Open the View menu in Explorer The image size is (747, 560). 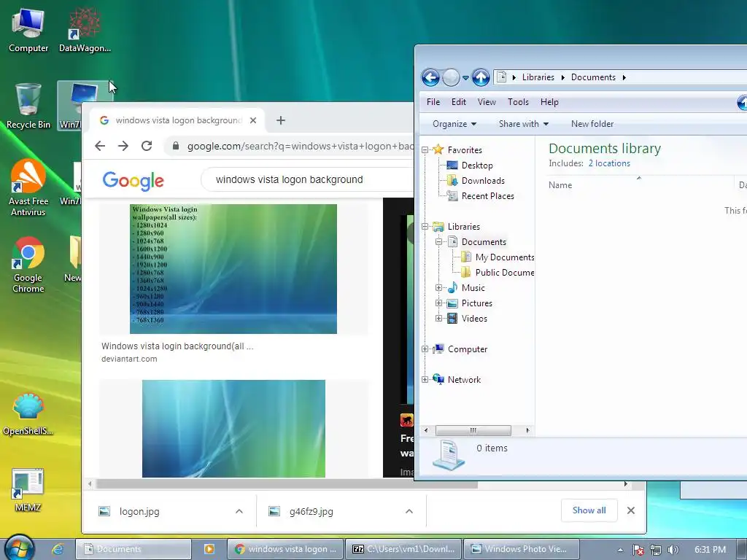point(487,102)
